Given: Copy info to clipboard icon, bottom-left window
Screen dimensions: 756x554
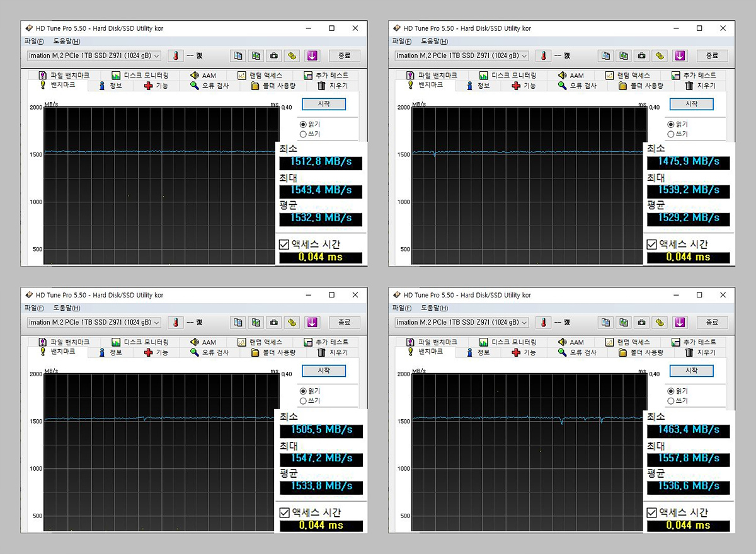Looking at the screenshot, I should coord(238,322).
